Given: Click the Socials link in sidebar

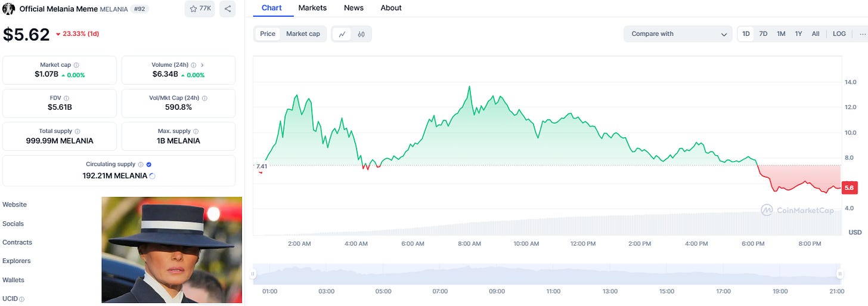Looking at the screenshot, I should click(13, 224).
